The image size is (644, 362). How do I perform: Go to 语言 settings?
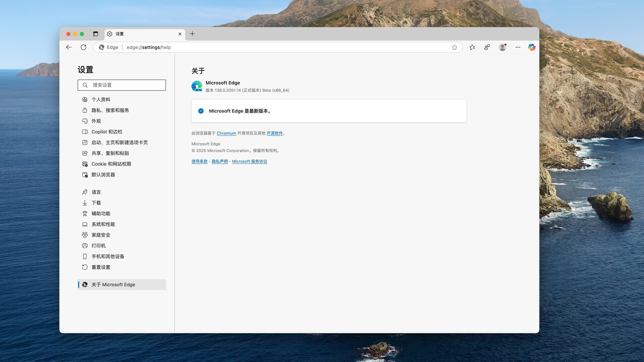coord(122,192)
